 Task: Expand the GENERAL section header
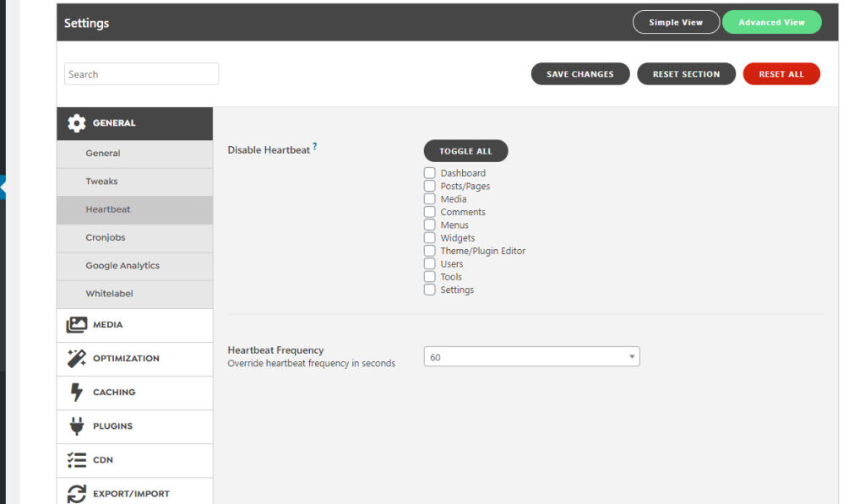point(134,123)
